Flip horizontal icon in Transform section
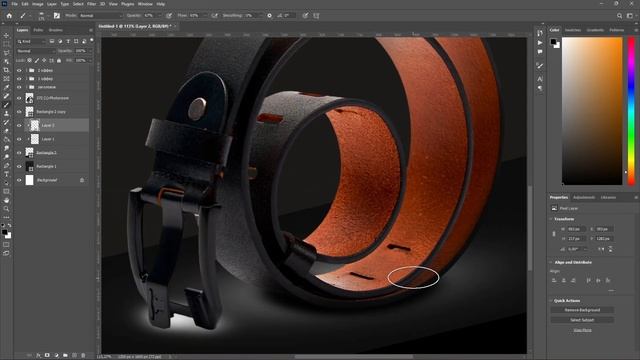Screen dimensions: 640x360 tap(601, 249)
